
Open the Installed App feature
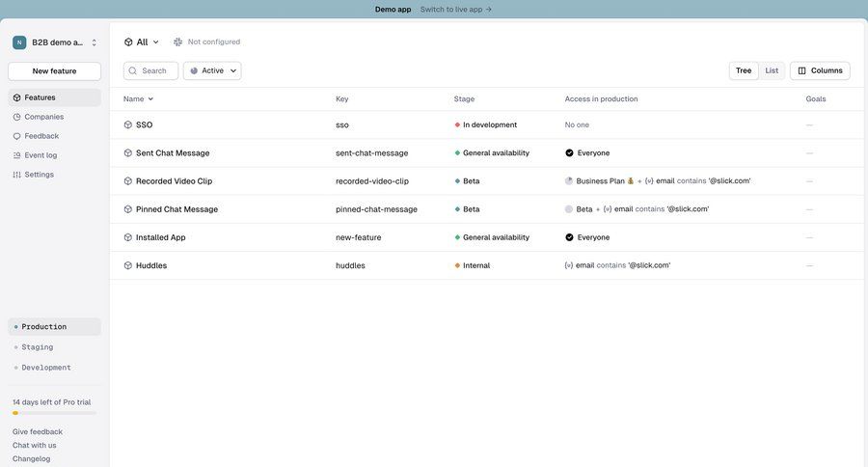(x=160, y=237)
